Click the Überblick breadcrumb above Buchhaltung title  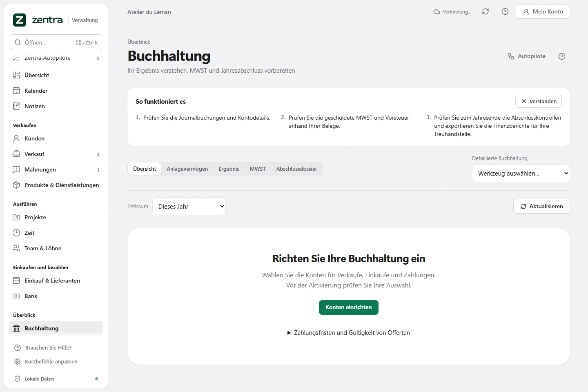coord(139,42)
